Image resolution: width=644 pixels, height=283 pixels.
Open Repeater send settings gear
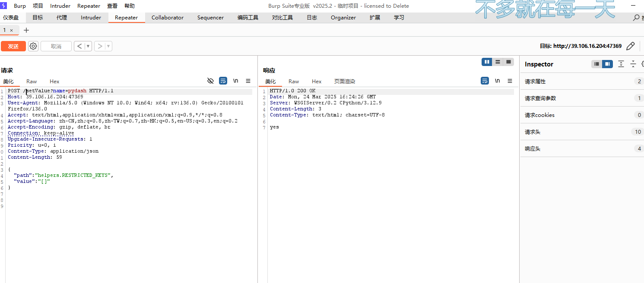pos(33,46)
